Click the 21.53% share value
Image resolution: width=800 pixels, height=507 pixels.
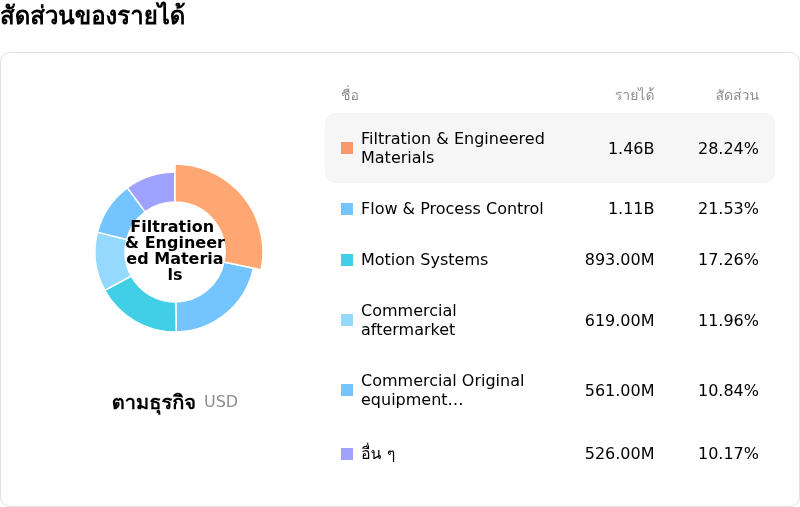click(728, 209)
